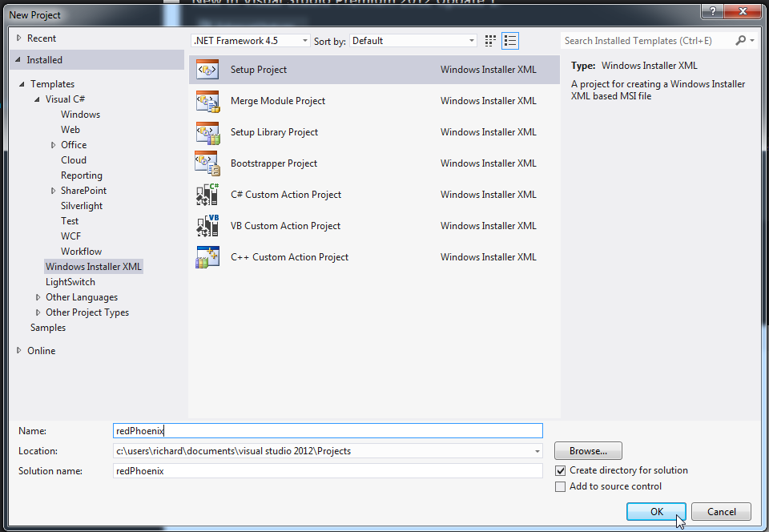Click OK to create the project
Viewport: 769px width, 532px height.
click(656, 512)
